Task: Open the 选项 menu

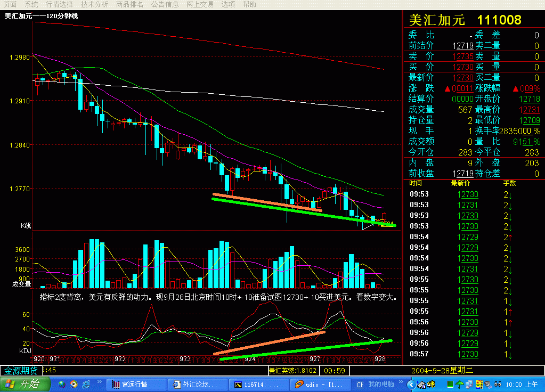Action: 228,4
